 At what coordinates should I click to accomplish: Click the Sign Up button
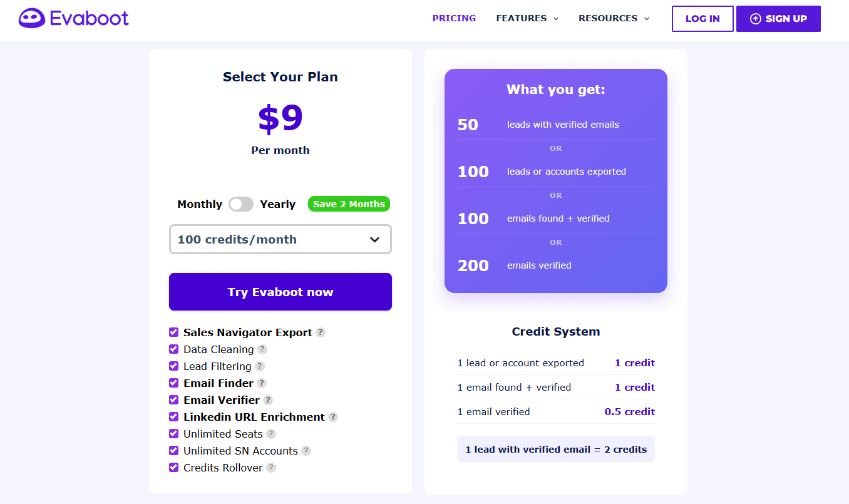click(778, 19)
